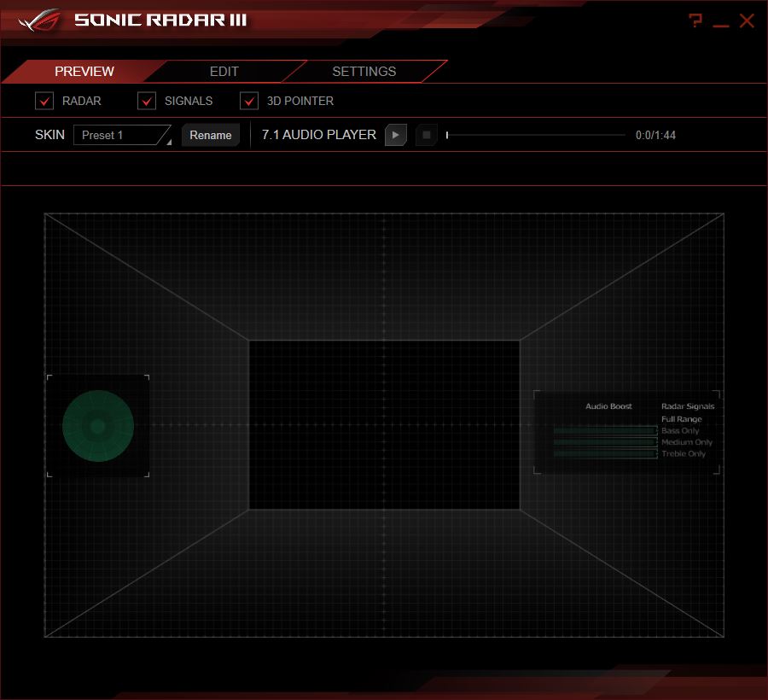Close the Sonic Radar III window
The width and height of the screenshot is (768, 700).
click(x=747, y=20)
